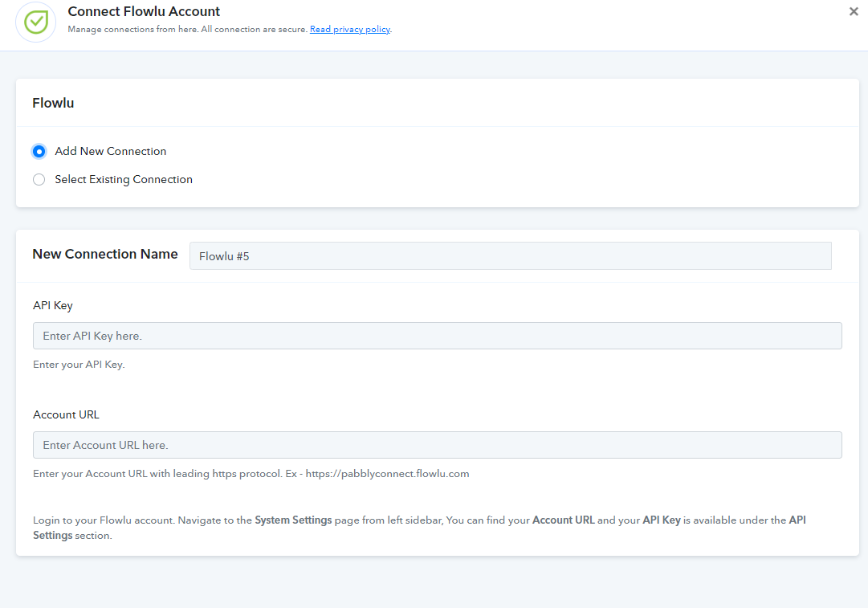The image size is (868, 608).
Task: Close the Connect Flowlu Account dialog
Action: 854,11
